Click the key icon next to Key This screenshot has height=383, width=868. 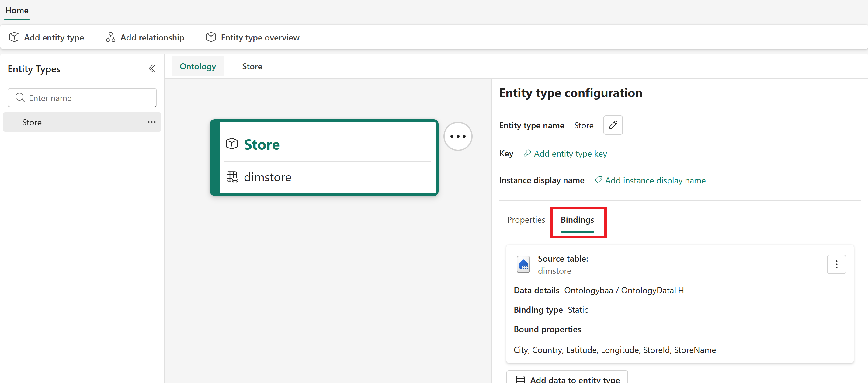(x=527, y=153)
